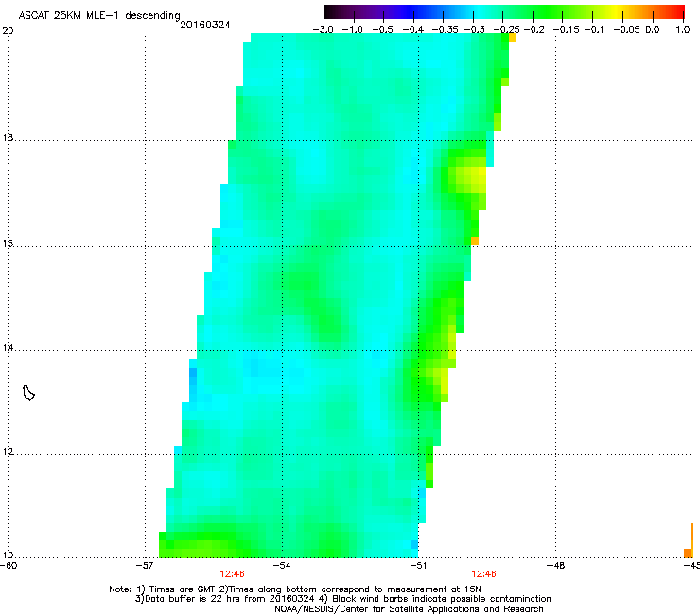
Task: Click longitude axis label -60
Action: click(9, 566)
